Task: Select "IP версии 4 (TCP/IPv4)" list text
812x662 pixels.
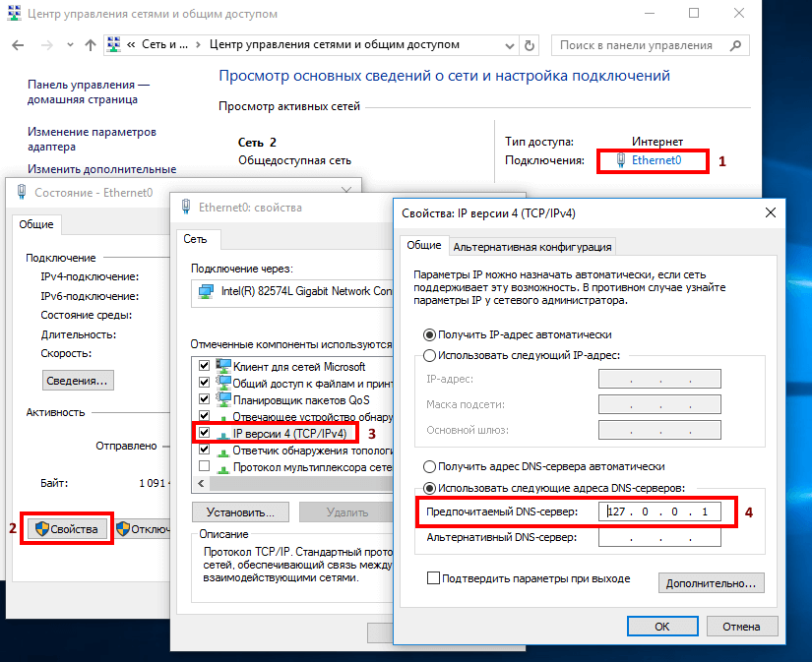Action: 289,433
